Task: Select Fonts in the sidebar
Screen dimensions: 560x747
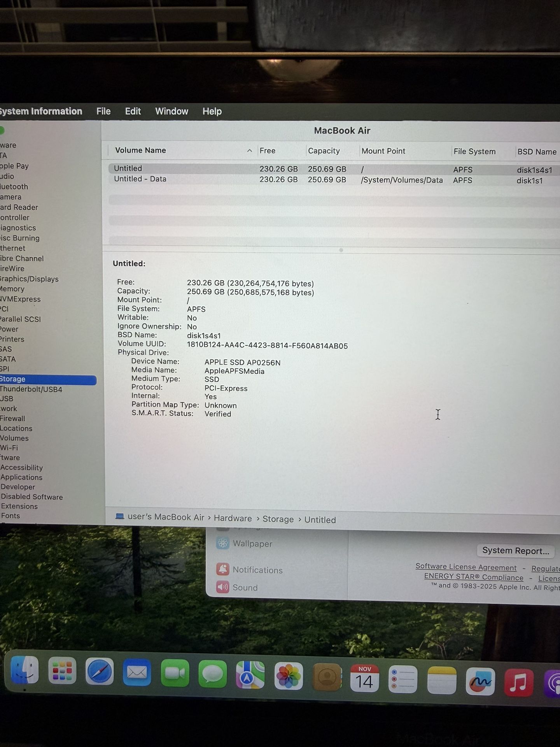Action: pyautogui.click(x=10, y=516)
